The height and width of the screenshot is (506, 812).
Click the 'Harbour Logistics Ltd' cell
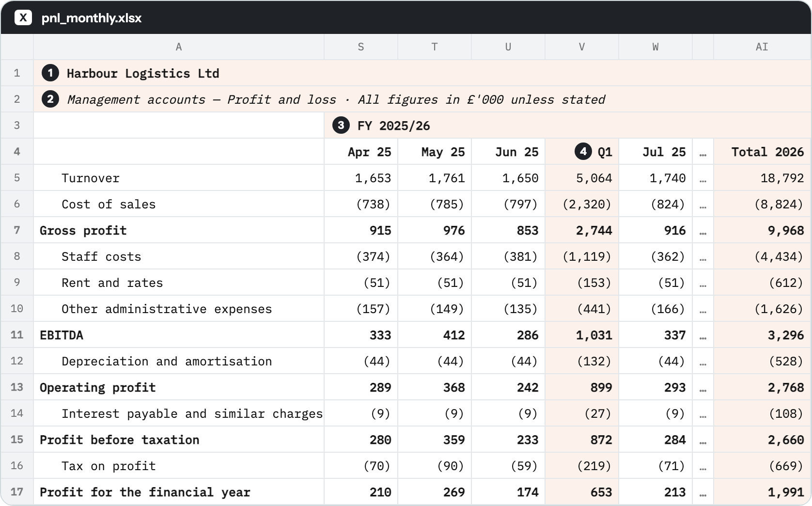pyautogui.click(x=422, y=73)
